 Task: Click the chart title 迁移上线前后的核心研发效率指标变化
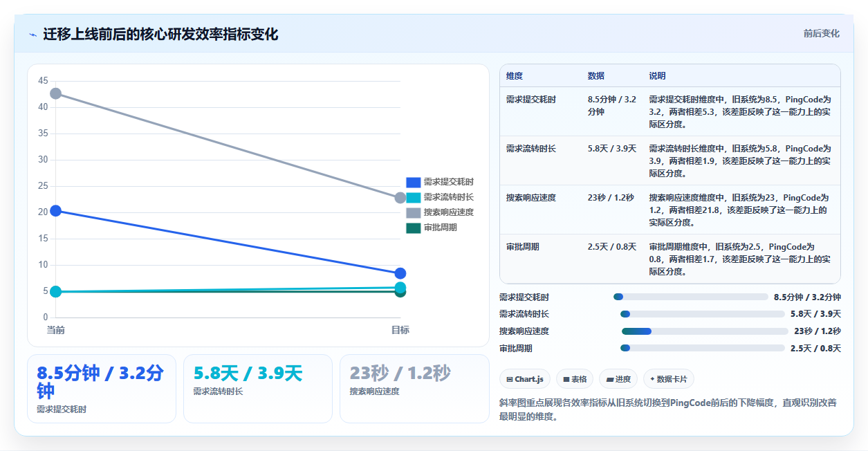click(x=160, y=34)
